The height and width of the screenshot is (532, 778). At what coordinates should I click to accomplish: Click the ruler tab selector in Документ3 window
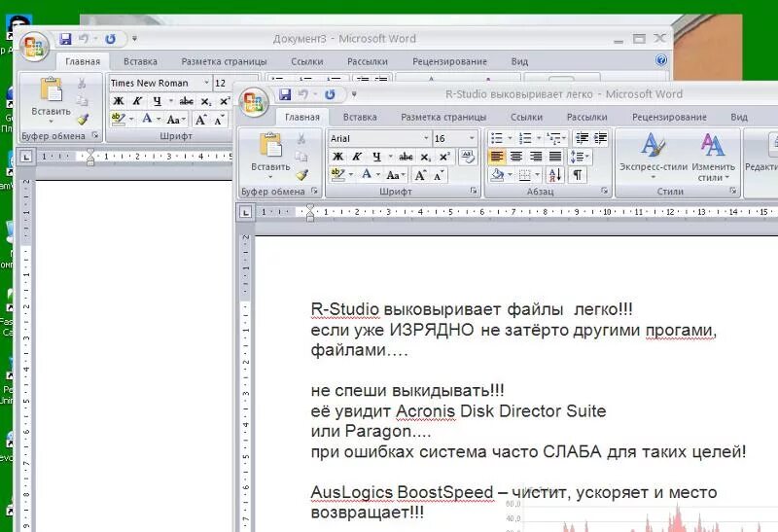tap(26, 157)
